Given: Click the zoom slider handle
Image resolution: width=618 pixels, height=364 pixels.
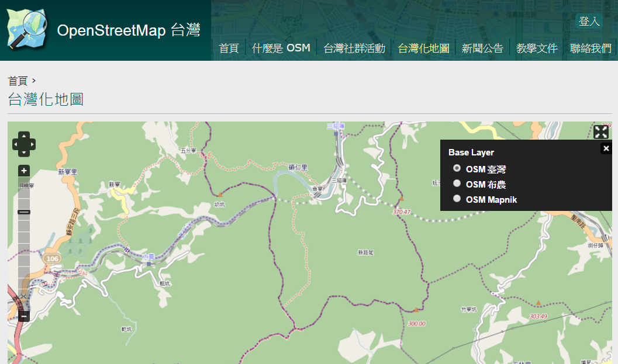Looking at the screenshot, I should pos(24,212).
